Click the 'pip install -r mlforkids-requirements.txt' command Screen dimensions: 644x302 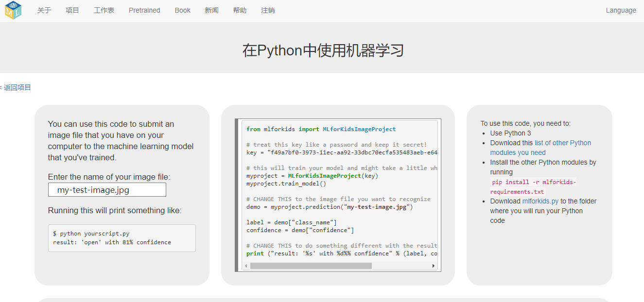coord(533,187)
